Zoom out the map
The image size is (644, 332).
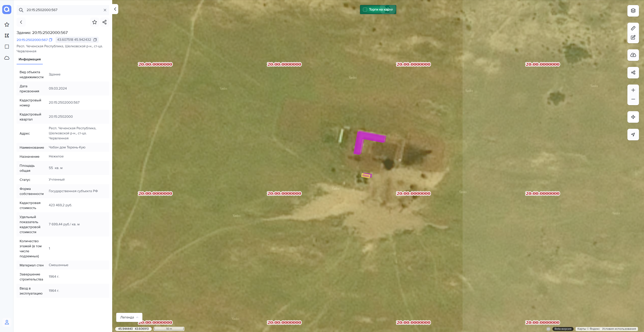[x=633, y=99]
